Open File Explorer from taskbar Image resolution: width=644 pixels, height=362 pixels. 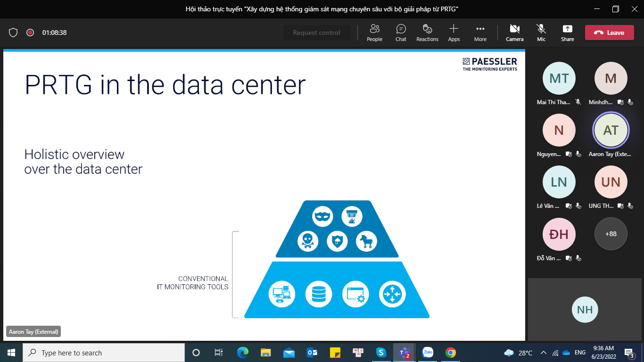pyautogui.click(x=265, y=353)
